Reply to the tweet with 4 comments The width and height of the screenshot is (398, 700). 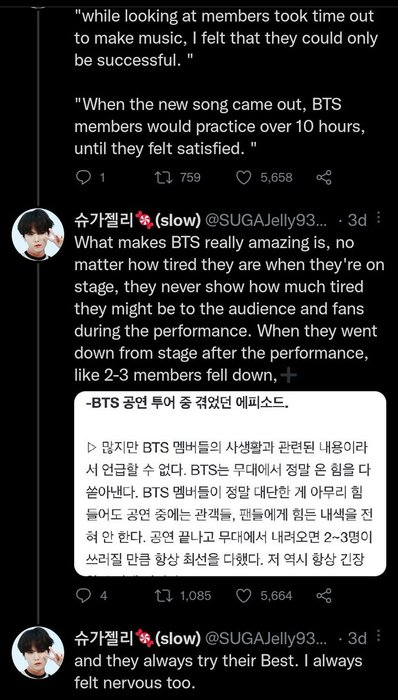pyautogui.click(x=83, y=596)
